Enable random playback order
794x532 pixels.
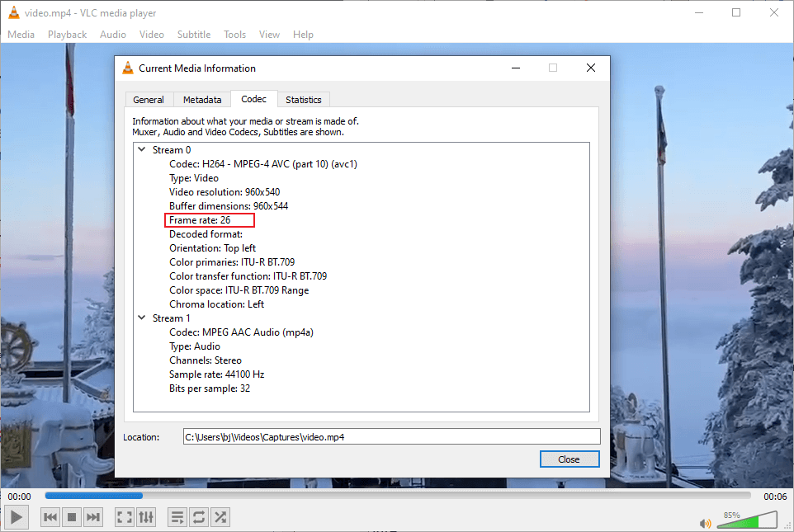pos(220,517)
